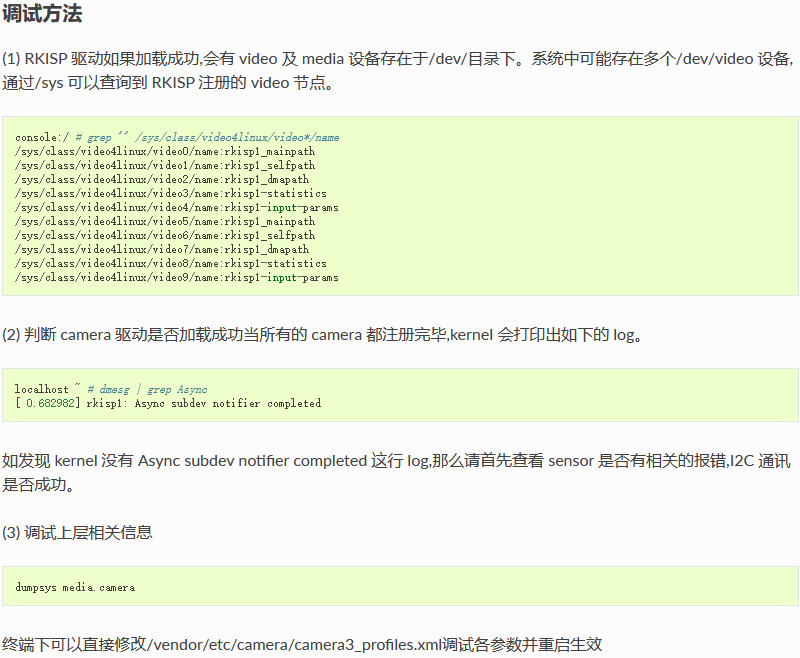This screenshot has width=800, height=658.
Task: Click the video7 rkisp1_dmapath line
Action: pos(162,249)
